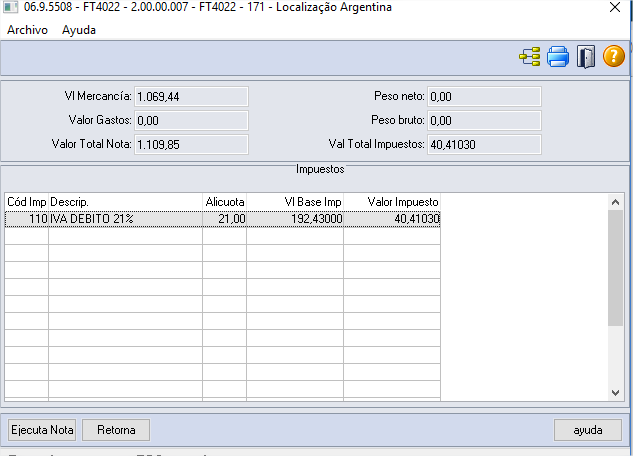Click the ayuda button at bottom
The image size is (633, 456).
point(588,430)
